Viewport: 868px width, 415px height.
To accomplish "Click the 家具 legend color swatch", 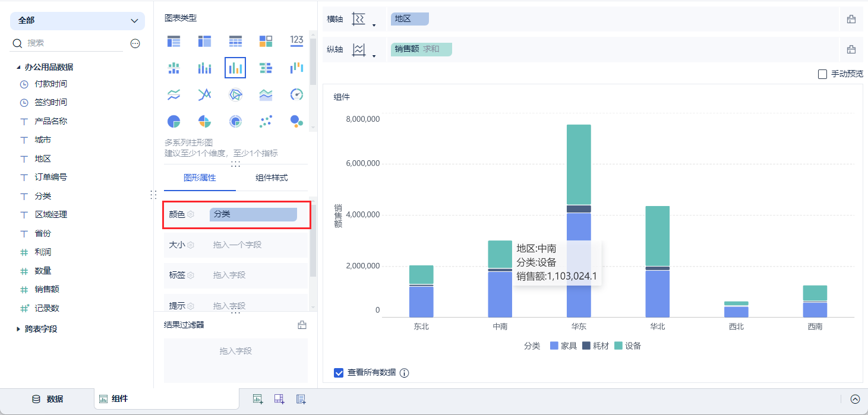I will (x=554, y=346).
